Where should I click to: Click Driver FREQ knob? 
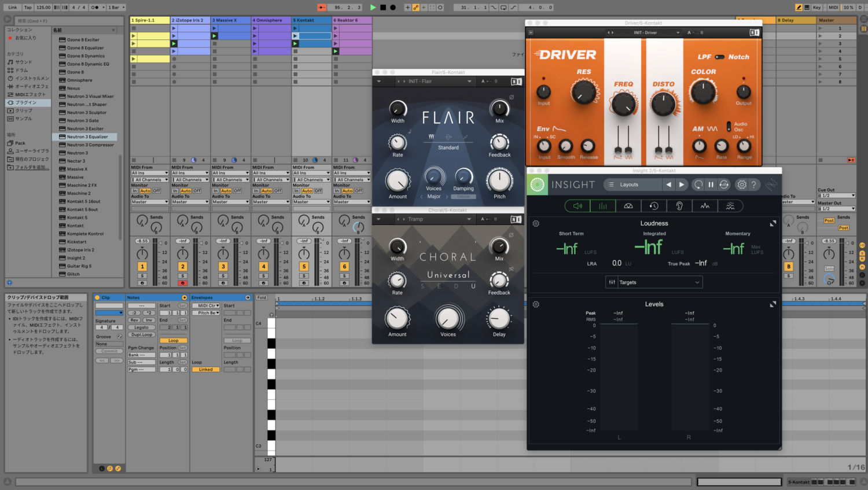(623, 104)
